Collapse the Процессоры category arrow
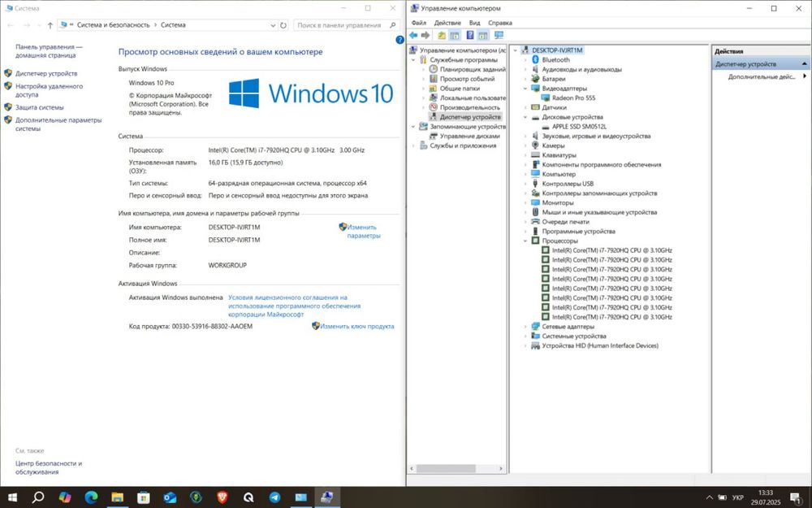The height and width of the screenshot is (508, 812). (x=525, y=241)
